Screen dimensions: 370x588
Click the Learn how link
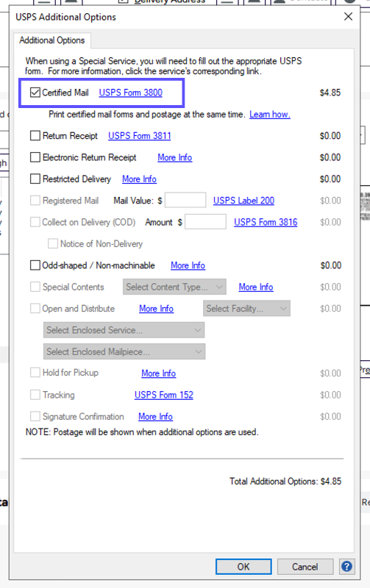270,115
